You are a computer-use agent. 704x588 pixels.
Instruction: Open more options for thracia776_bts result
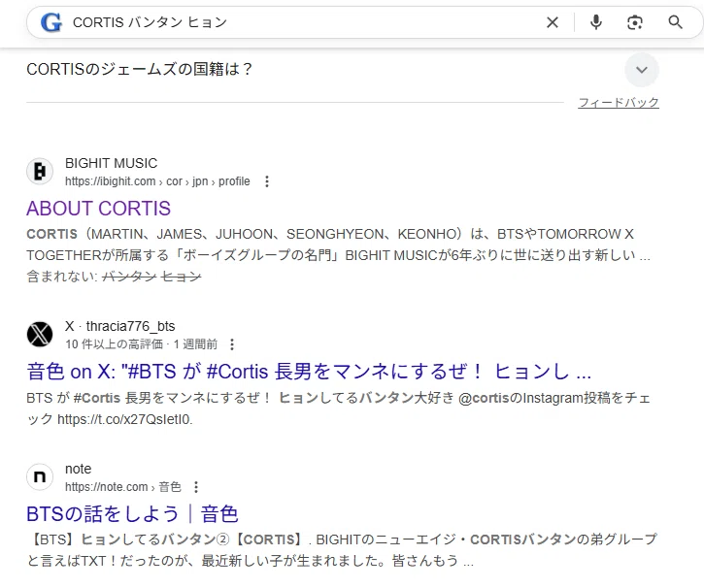click(232, 344)
